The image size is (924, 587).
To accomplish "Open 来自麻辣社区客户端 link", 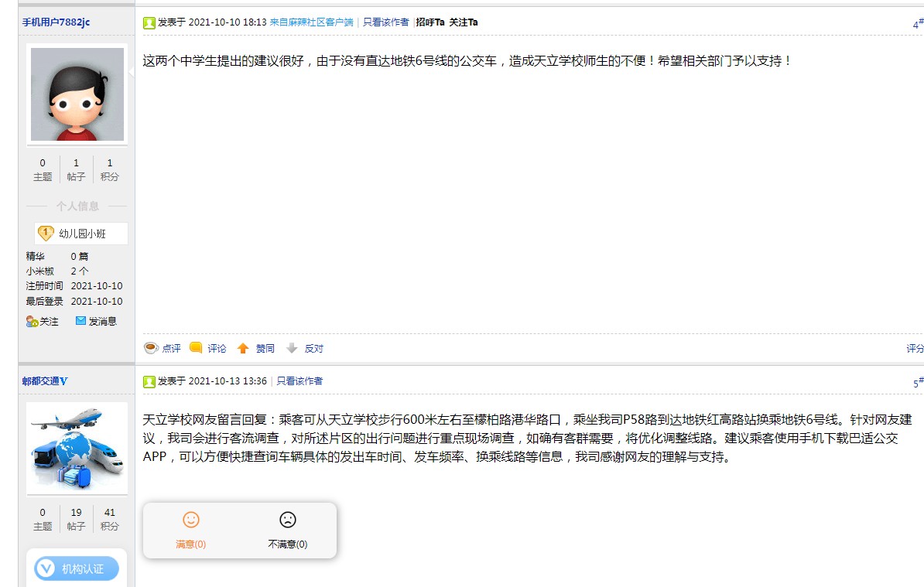I will pyautogui.click(x=311, y=22).
